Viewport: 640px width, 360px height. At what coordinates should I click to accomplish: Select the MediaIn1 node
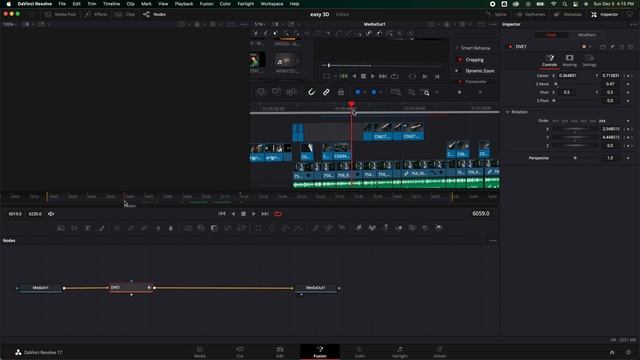[x=40, y=288]
